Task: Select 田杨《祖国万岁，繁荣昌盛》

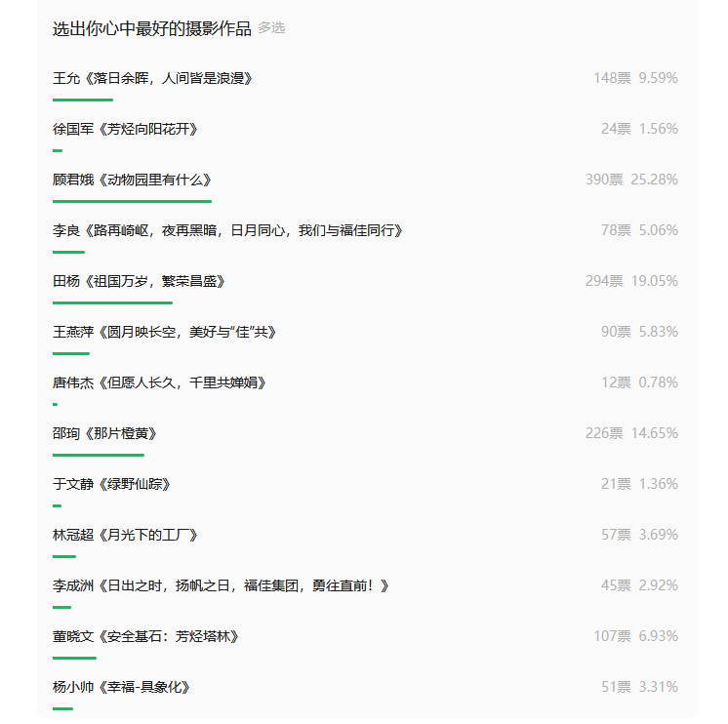Action: pos(139,281)
